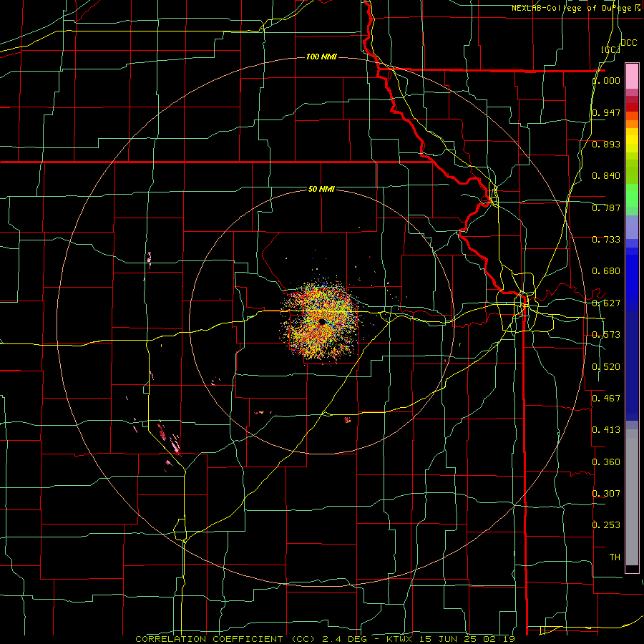Viewport: 644px width, 644px height.
Task: Select the 0.733 scale value
Action: click(606, 240)
